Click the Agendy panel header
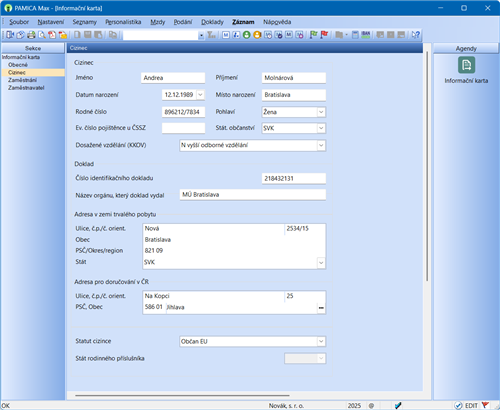The height and width of the screenshot is (410, 500). (466, 49)
